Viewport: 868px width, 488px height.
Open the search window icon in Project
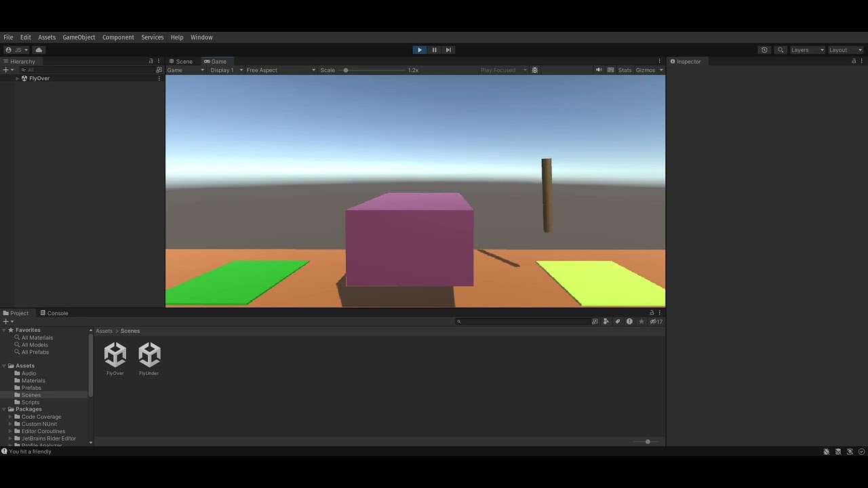(x=595, y=321)
